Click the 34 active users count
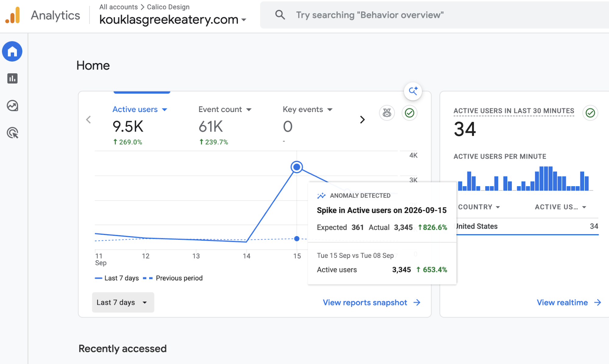This screenshot has height=364, width=609. [465, 129]
